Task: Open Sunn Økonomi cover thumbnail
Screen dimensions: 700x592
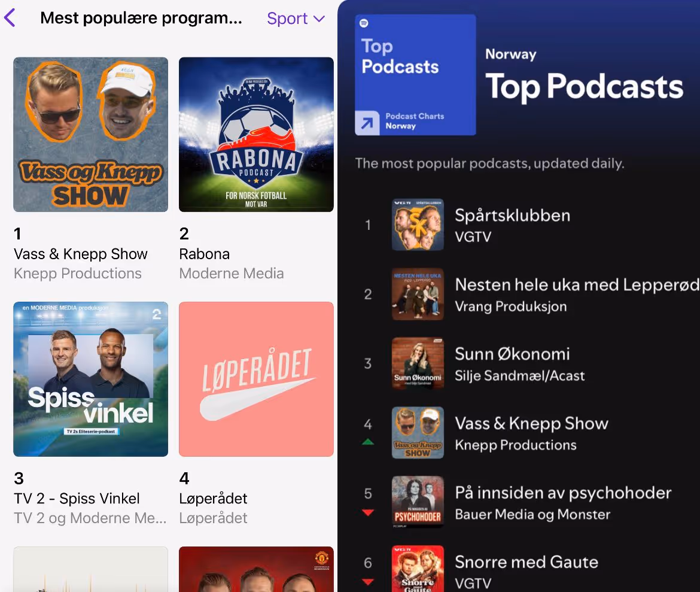Action: [x=418, y=363]
